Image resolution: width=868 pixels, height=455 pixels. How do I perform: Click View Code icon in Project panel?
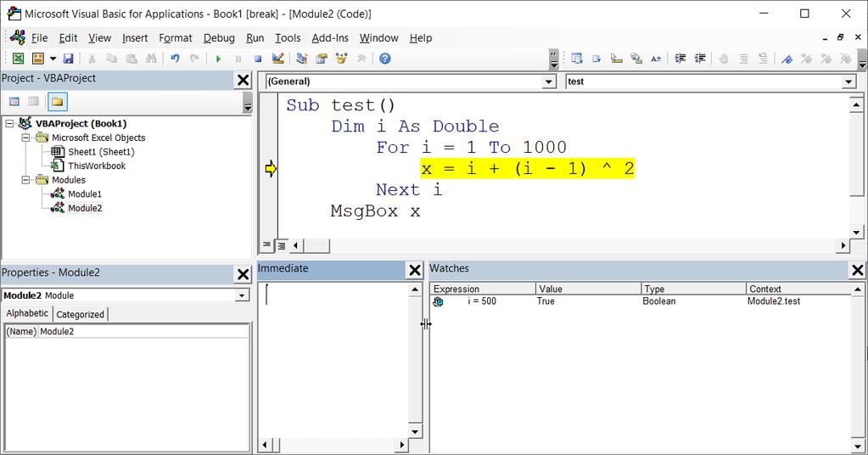[x=14, y=102]
